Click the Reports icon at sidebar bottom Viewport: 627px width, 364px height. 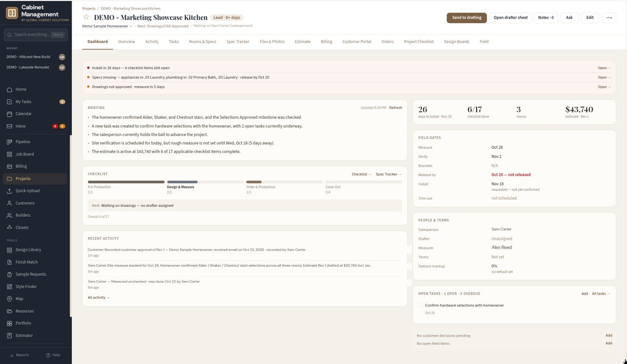coord(12,355)
